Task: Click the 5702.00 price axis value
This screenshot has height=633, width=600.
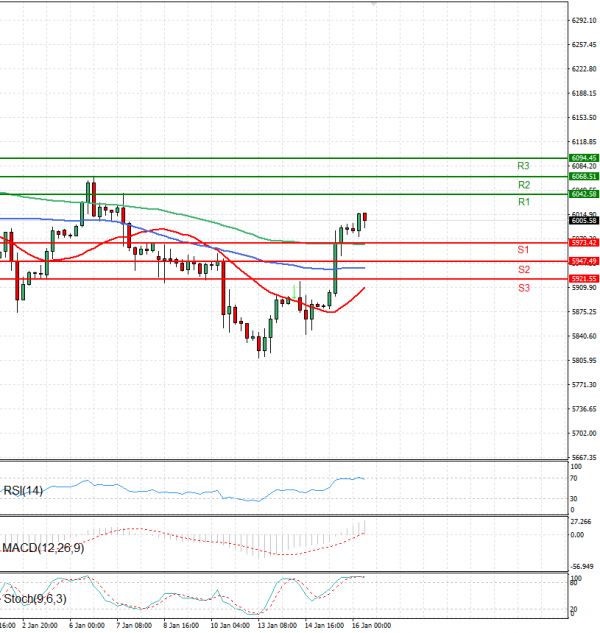Action: (x=584, y=433)
